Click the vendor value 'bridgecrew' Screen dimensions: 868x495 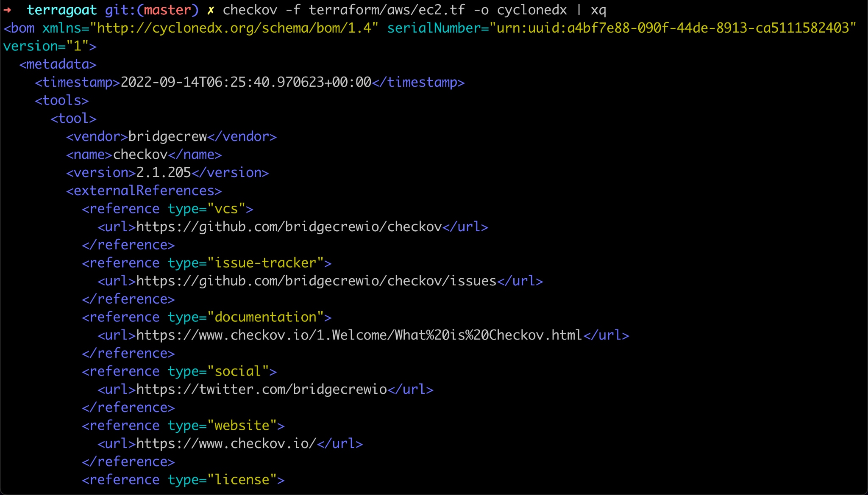[167, 136]
